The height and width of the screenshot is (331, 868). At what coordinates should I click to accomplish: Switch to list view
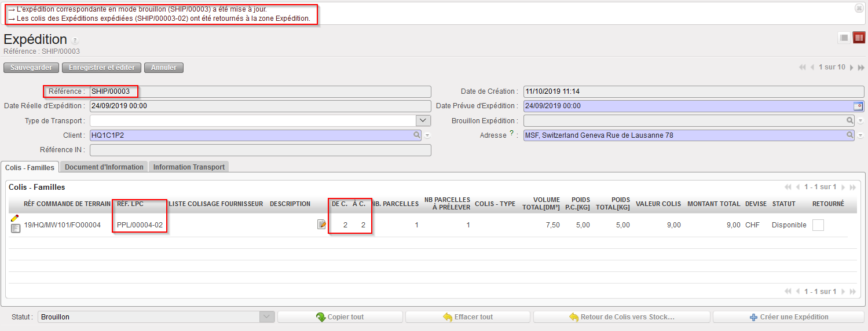pos(844,38)
